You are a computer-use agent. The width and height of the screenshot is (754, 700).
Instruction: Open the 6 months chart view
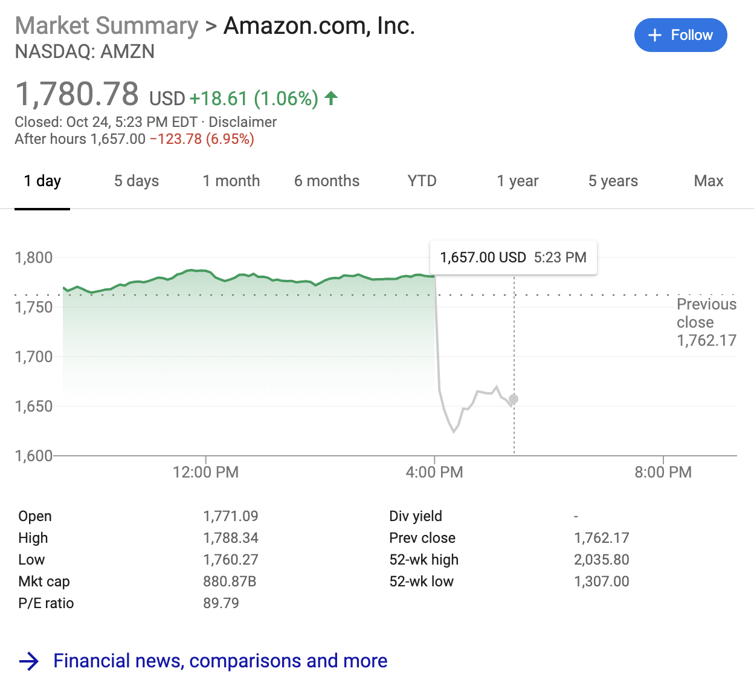pyautogui.click(x=327, y=181)
